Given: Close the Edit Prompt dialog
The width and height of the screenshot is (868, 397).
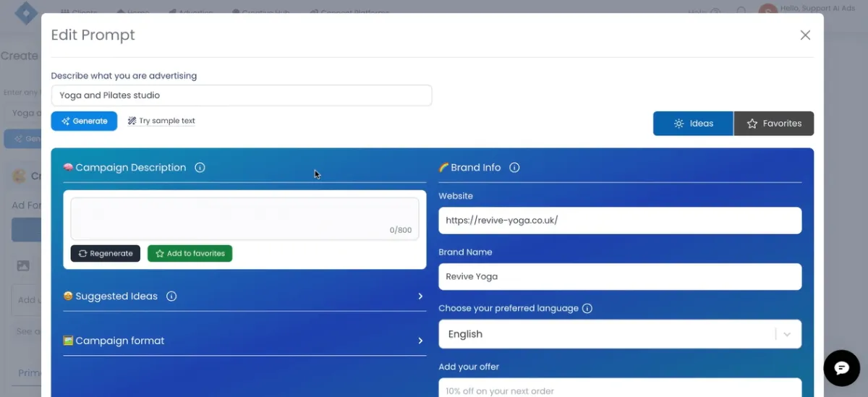Looking at the screenshot, I should (x=805, y=35).
